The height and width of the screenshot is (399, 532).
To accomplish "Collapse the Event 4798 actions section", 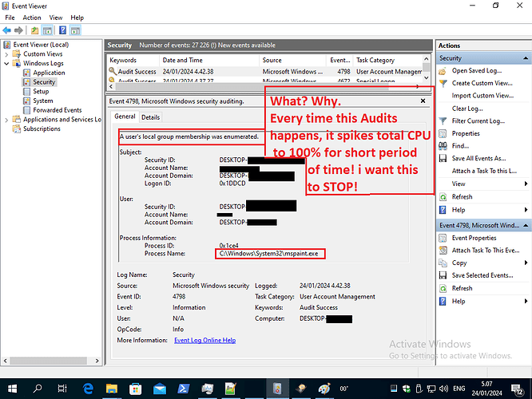I will click(x=526, y=225).
